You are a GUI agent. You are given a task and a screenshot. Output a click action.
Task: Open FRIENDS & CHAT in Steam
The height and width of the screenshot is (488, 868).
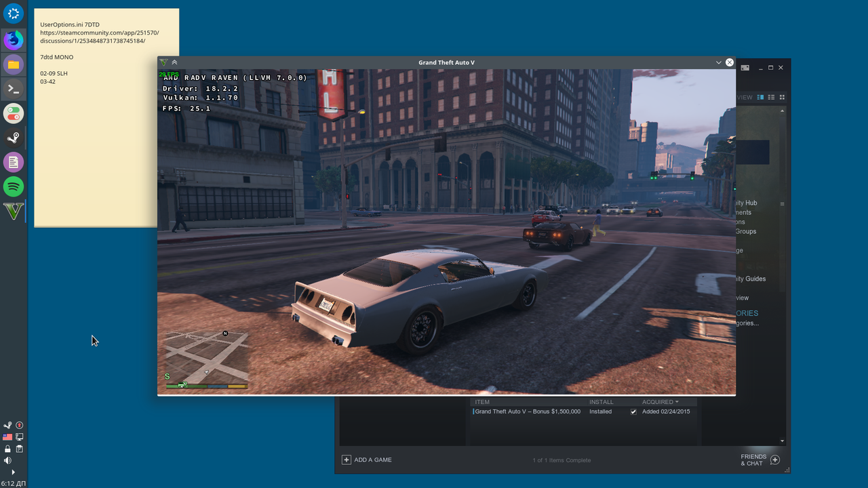[x=753, y=460]
